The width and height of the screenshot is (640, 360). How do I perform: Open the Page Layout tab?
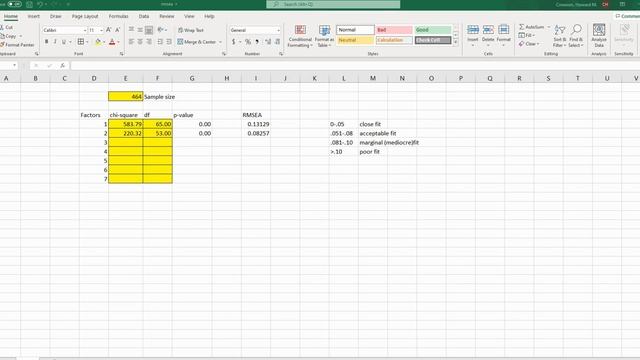(x=85, y=16)
